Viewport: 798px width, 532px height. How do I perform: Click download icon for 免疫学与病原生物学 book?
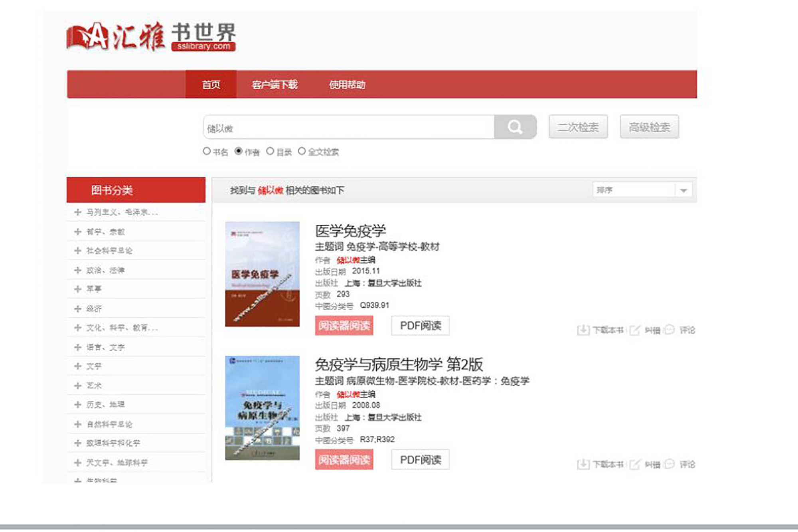click(583, 464)
